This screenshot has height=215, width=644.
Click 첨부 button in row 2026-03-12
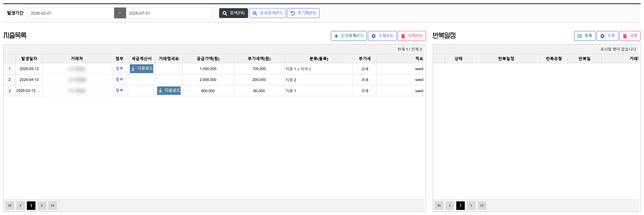119,90
